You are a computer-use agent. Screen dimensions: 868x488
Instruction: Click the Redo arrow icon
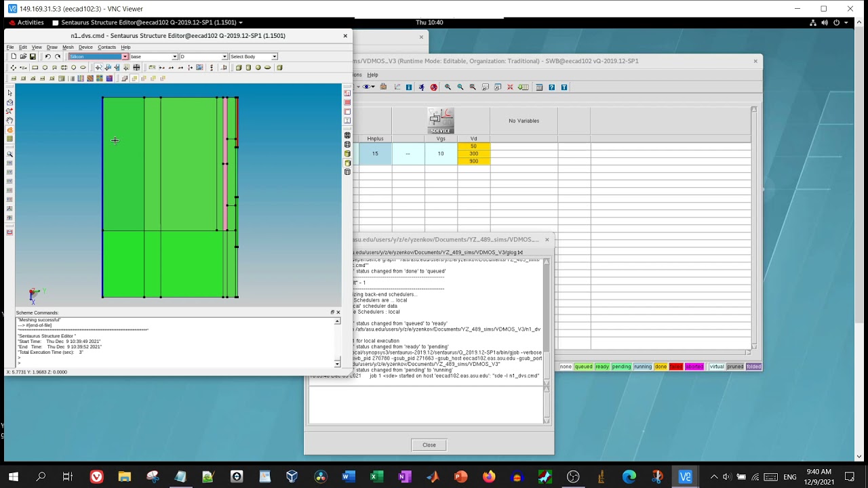(58, 56)
